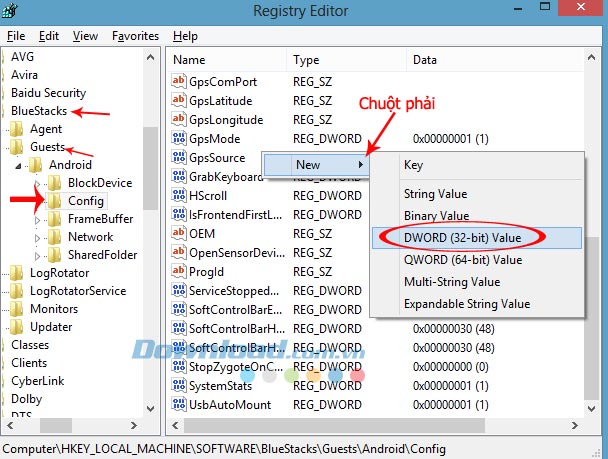Expand the FrameBuffer tree node
Viewport: 608px width, 459px height.
tap(37, 220)
